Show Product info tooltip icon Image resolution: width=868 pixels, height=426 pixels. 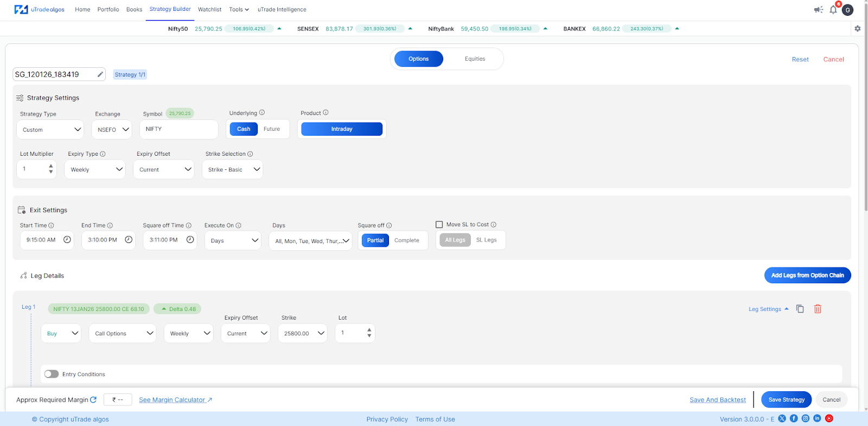[325, 113]
